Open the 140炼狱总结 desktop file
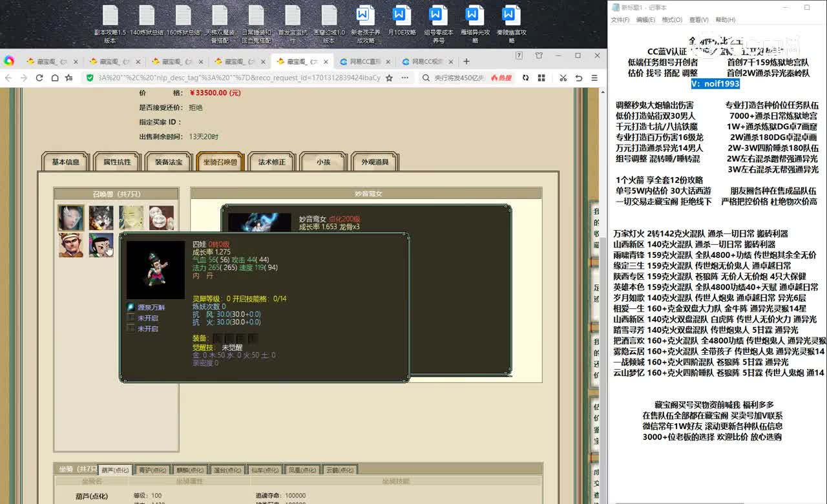827x504 pixels. tap(147, 21)
